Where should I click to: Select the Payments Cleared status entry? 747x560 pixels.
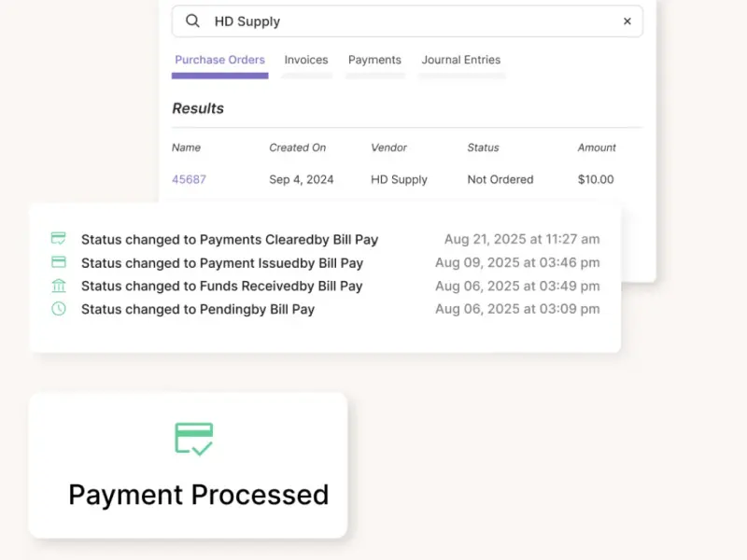point(230,240)
